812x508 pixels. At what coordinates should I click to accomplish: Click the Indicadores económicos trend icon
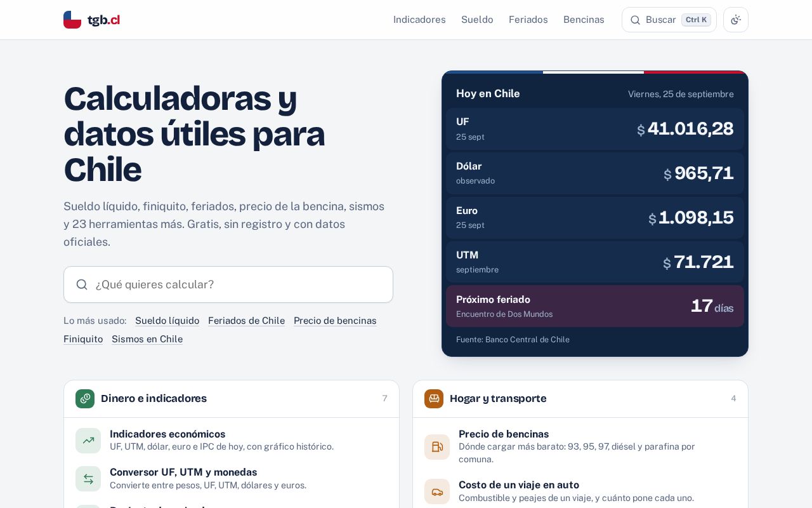(x=88, y=441)
